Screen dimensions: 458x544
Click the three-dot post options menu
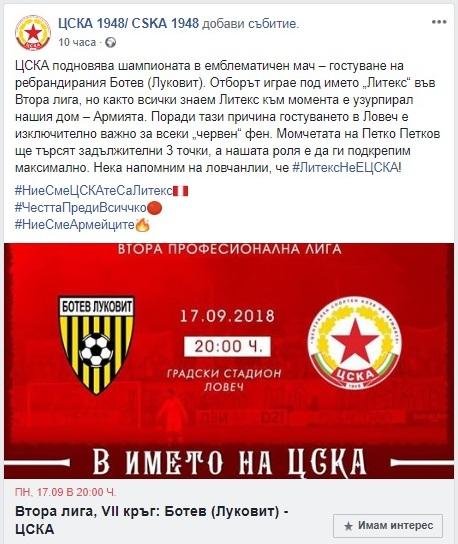(439, 22)
